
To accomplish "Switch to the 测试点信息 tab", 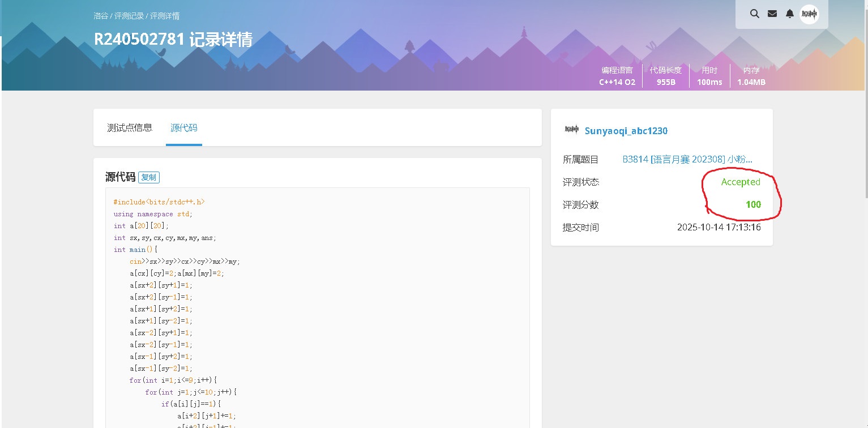I will 130,128.
